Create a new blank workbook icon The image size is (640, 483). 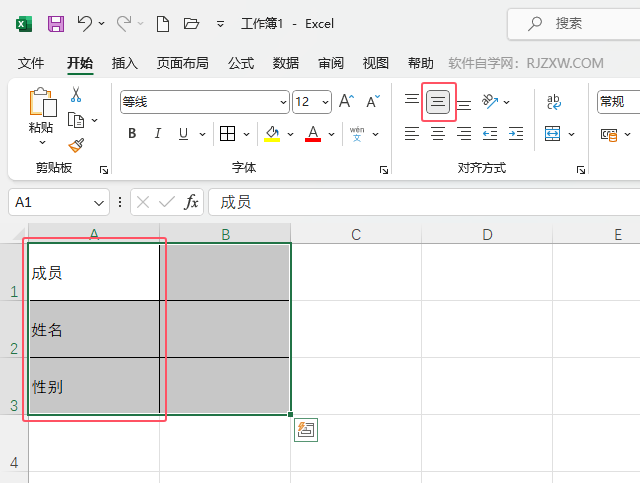[163, 24]
